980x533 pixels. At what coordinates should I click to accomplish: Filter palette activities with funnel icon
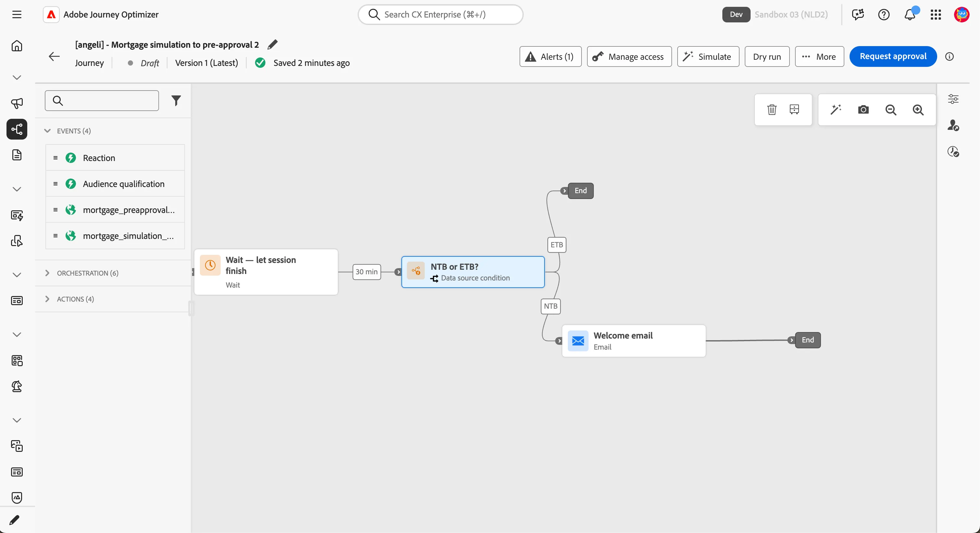pyautogui.click(x=176, y=100)
